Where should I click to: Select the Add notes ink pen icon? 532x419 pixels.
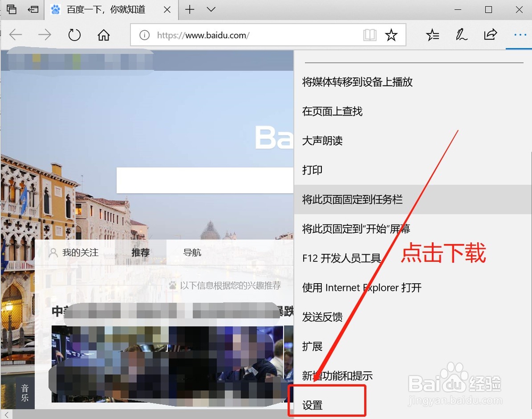tap(462, 35)
